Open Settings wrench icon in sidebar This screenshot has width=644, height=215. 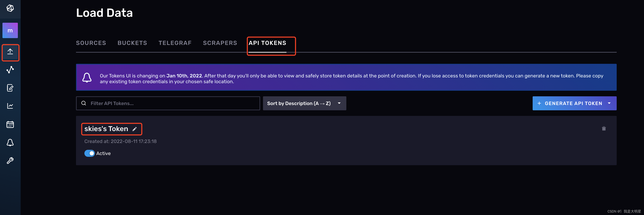[x=10, y=161]
